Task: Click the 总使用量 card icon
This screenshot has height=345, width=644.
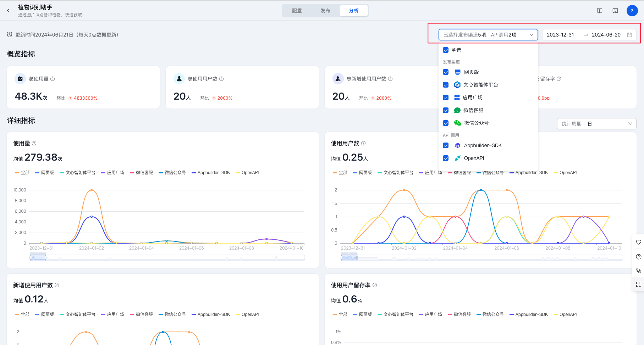Action: (20, 79)
